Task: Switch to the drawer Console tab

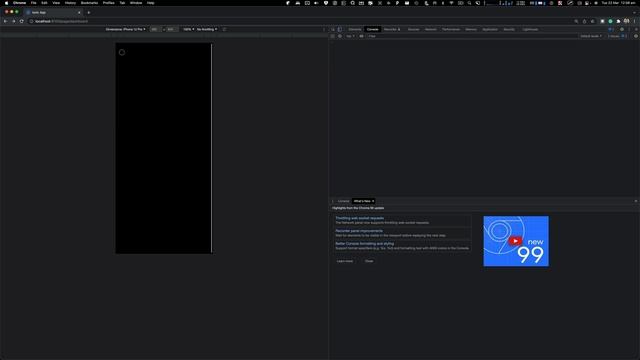Action: coord(343,201)
